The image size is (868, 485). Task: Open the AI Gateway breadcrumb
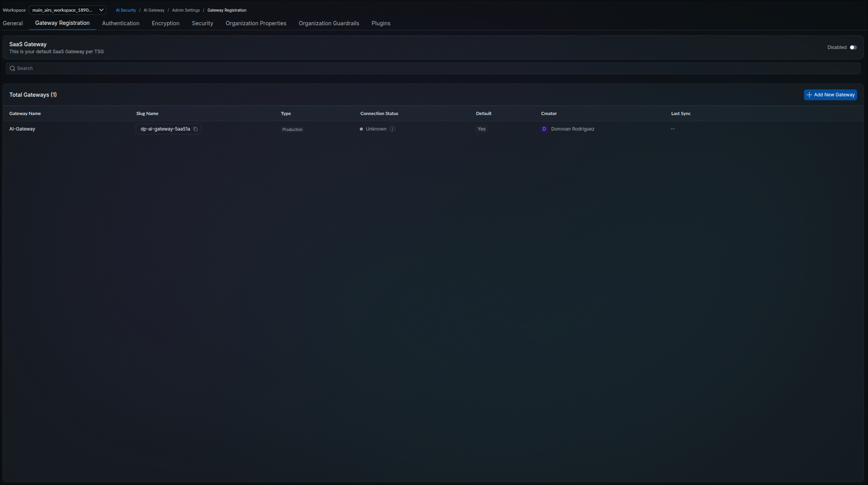coord(154,10)
